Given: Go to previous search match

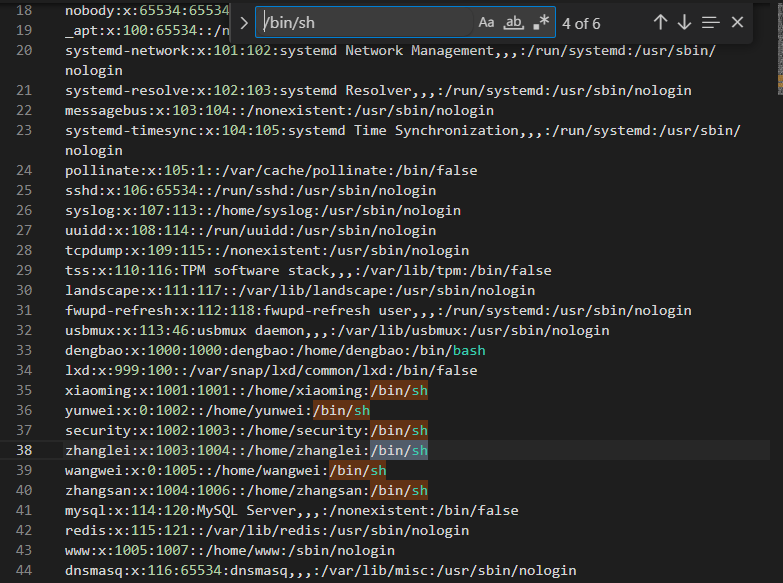Looking at the screenshot, I should (660, 22).
